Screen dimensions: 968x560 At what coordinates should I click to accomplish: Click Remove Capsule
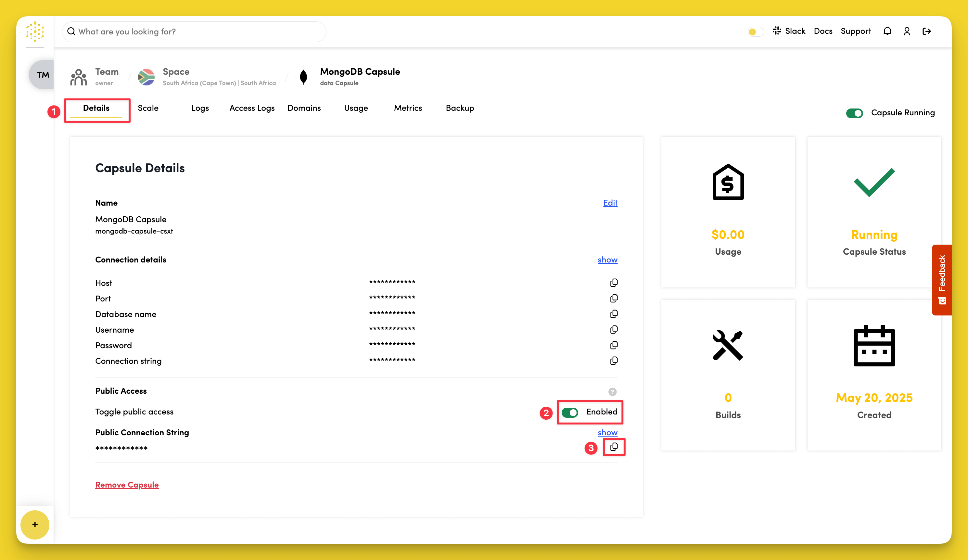coord(127,484)
